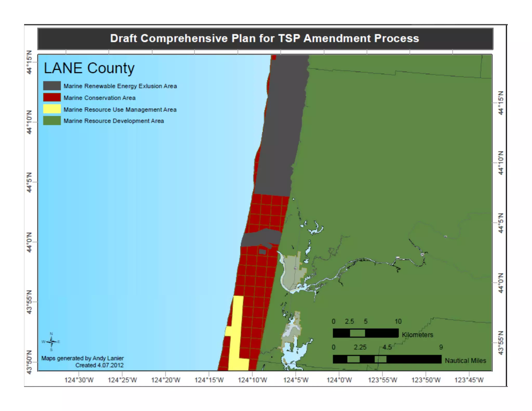Image resolution: width=532 pixels, height=411 pixels.
Task: Click the LANE County heading
Action: click(x=89, y=68)
